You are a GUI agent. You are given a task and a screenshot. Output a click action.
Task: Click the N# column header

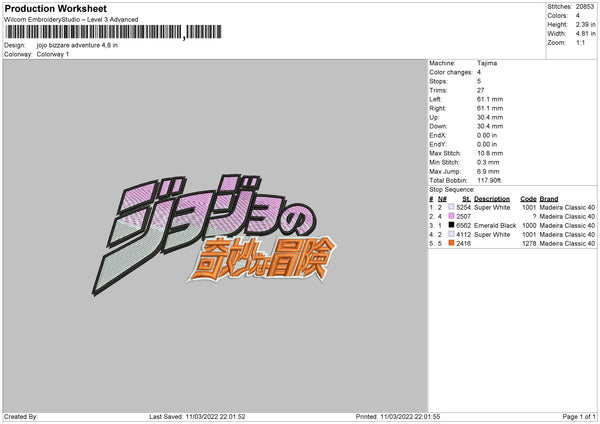442,199
